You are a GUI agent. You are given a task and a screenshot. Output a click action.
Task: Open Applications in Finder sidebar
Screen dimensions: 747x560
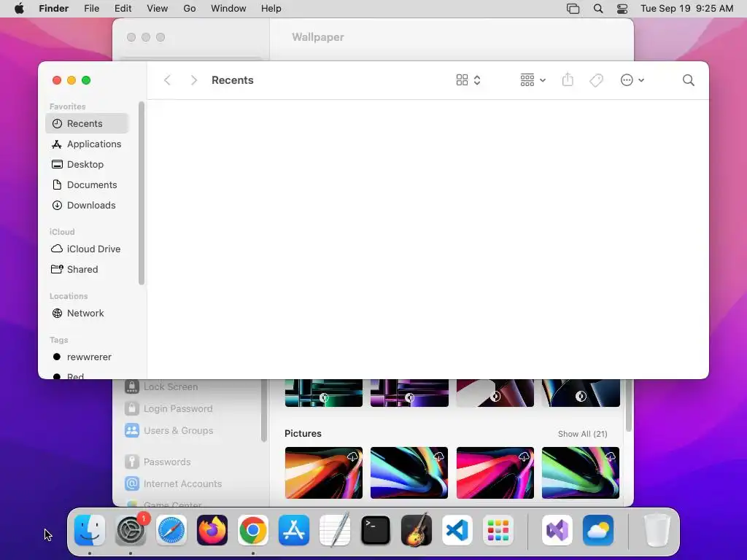coord(88,144)
